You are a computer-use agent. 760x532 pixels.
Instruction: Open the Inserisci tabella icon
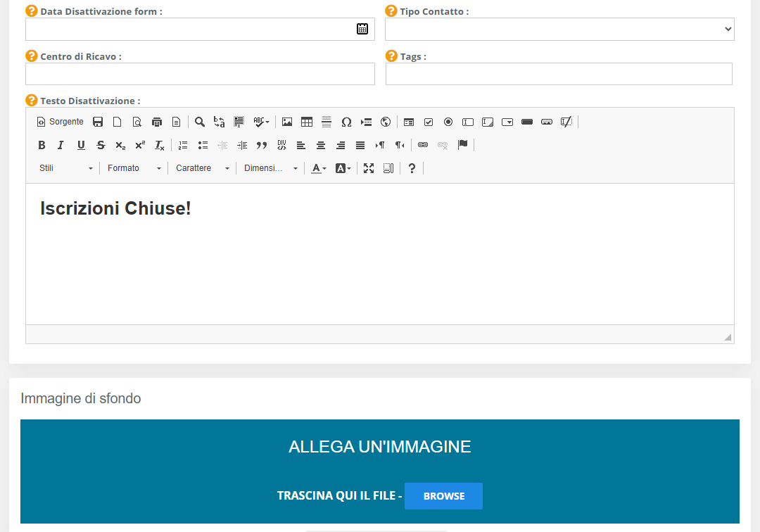pos(306,121)
